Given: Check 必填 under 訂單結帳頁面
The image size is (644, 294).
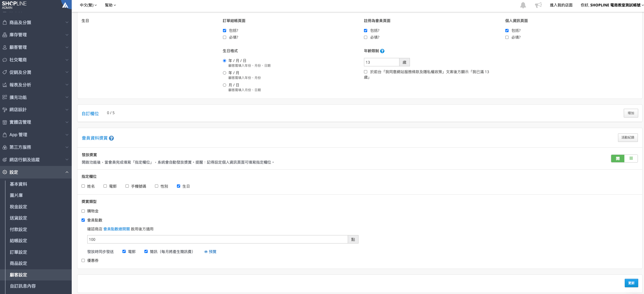Looking at the screenshot, I should pos(225,37).
